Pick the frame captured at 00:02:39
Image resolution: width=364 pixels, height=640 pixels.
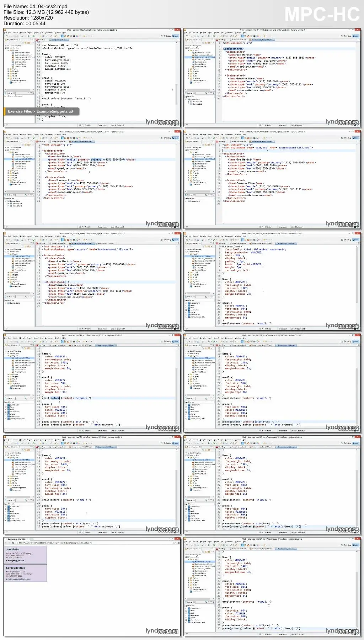pyautogui.click(x=272, y=281)
